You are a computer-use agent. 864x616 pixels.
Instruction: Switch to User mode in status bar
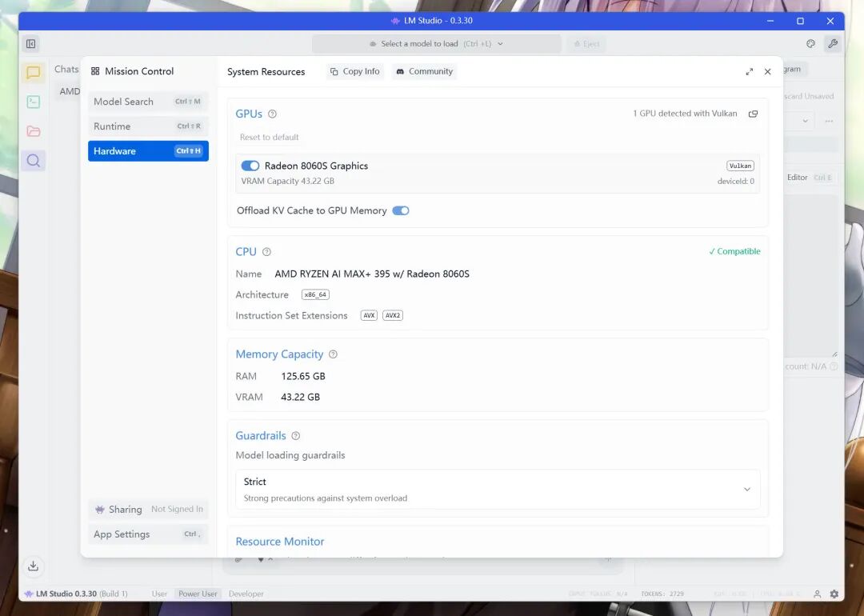point(159,594)
